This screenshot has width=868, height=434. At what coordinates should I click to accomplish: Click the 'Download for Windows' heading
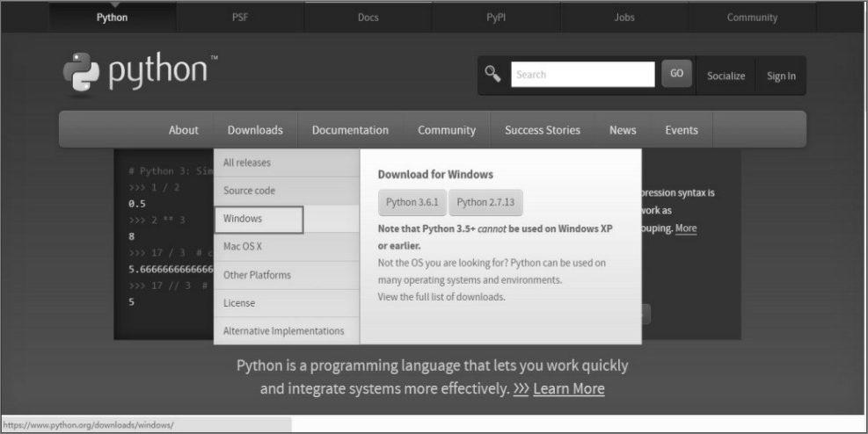click(435, 174)
